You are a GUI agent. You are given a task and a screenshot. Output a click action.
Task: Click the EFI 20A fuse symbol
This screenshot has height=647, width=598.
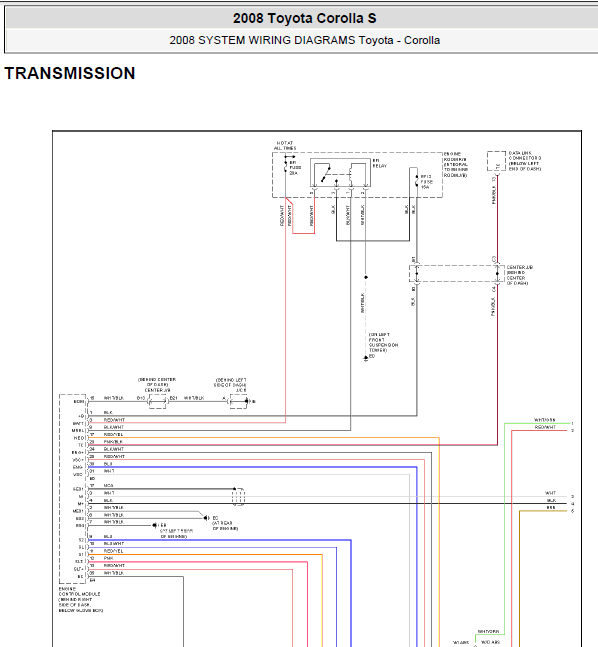(285, 167)
